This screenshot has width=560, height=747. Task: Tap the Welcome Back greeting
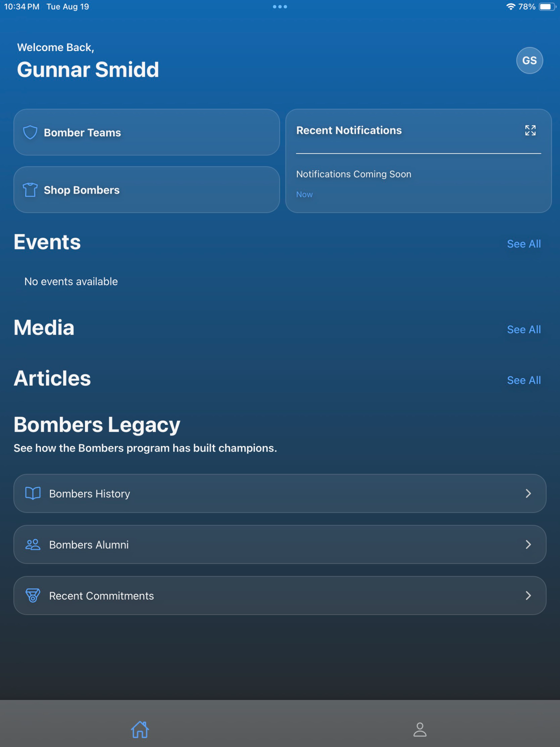pos(55,47)
